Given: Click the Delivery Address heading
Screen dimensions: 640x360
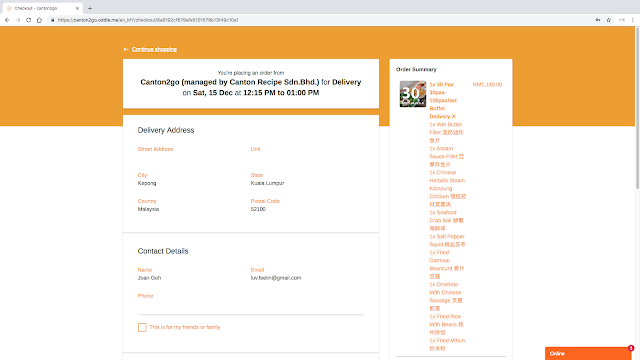Looking at the screenshot, I should [x=166, y=130].
